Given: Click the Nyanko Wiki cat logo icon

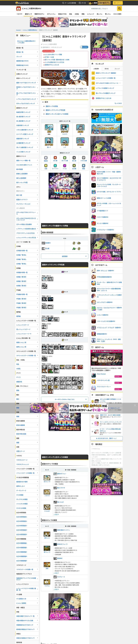Looking at the screenshot, I should 18,8.
